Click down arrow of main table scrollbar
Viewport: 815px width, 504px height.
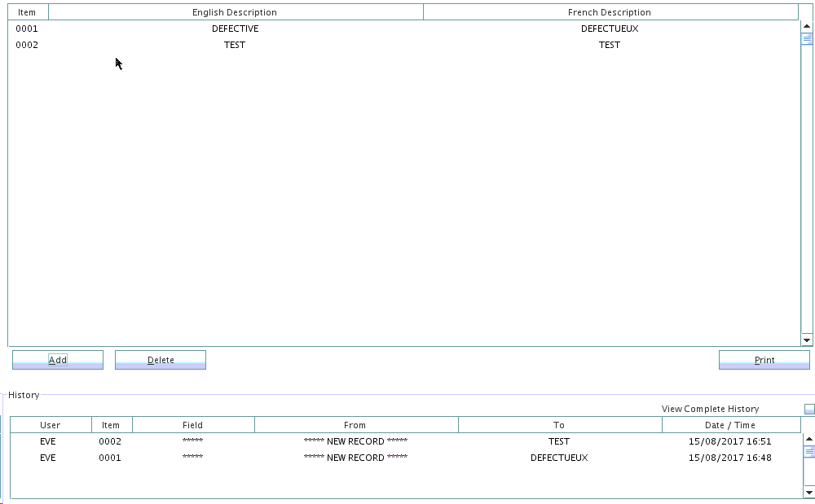click(x=807, y=340)
